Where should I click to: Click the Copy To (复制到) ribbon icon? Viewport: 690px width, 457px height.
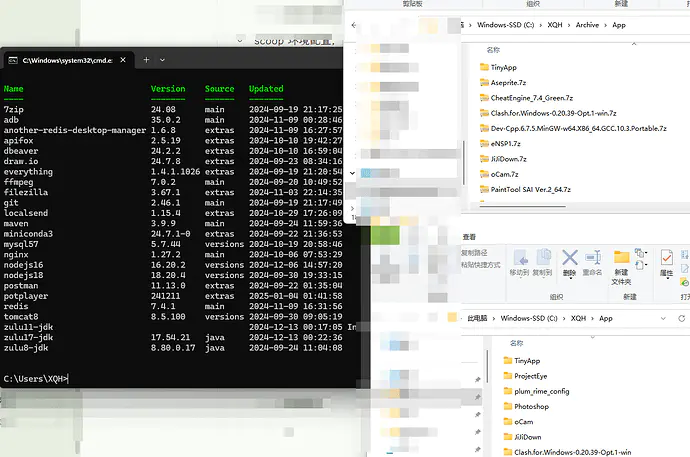tap(543, 264)
